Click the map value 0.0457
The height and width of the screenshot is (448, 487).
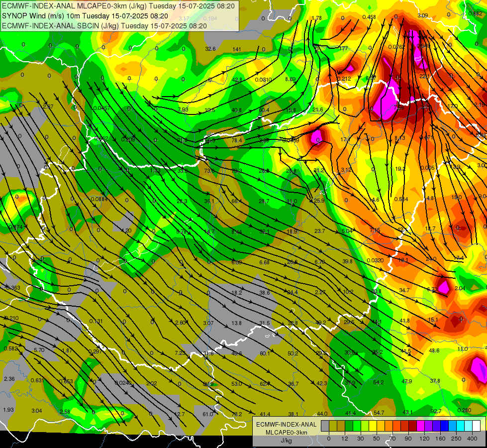pyautogui.click(x=101, y=108)
